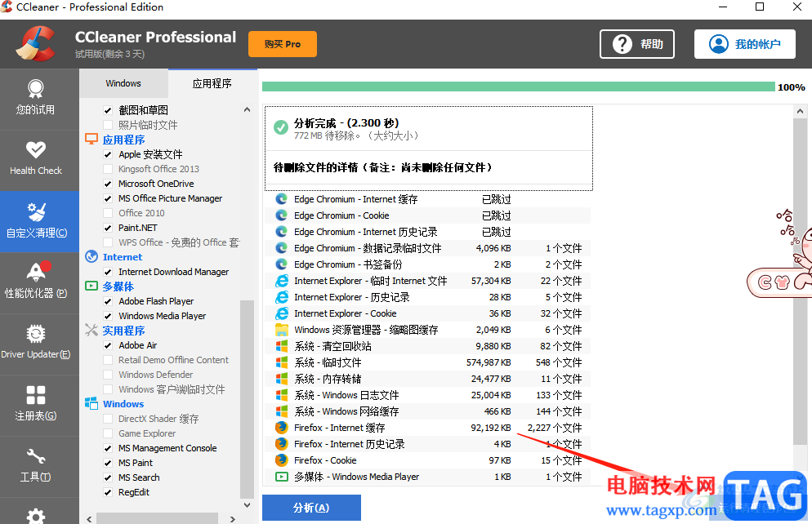Uncheck Adobe Flash Player checkbox
Screen dimensions: 812x524
(108, 301)
